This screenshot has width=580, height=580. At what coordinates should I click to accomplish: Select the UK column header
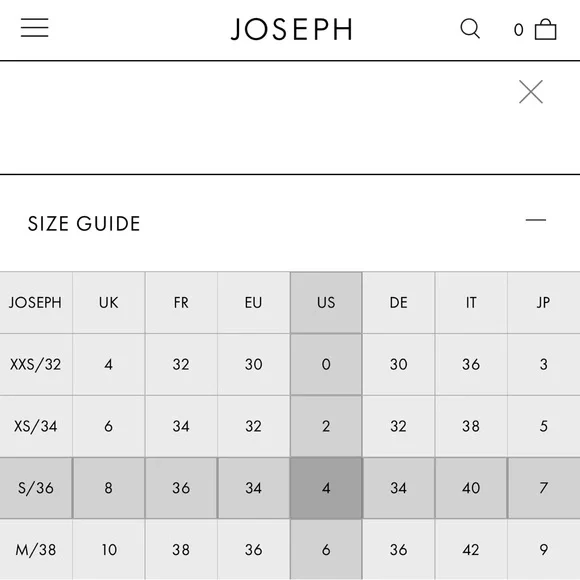click(108, 303)
